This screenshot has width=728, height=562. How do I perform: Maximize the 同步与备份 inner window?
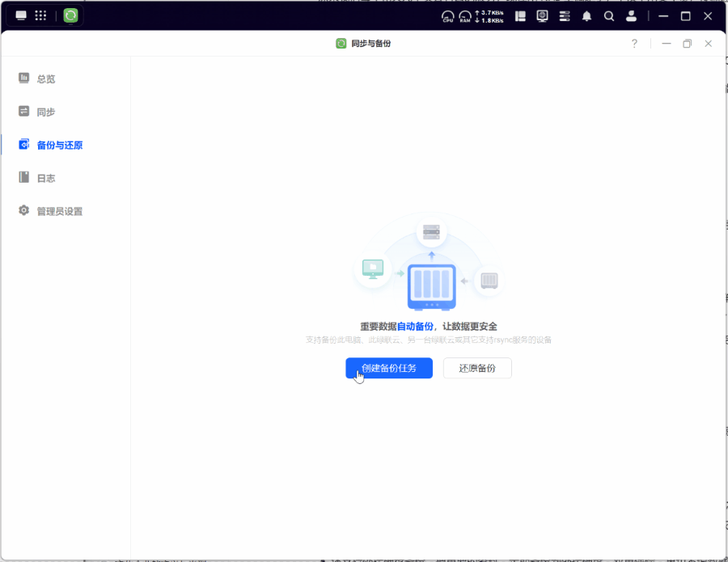pyautogui.click(x=687, y=44)
